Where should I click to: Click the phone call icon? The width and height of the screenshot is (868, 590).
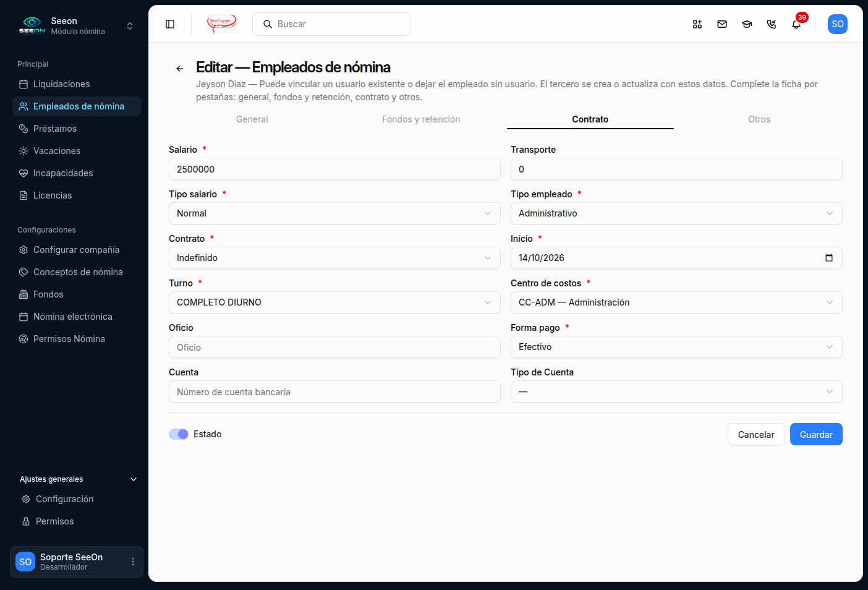772,24
